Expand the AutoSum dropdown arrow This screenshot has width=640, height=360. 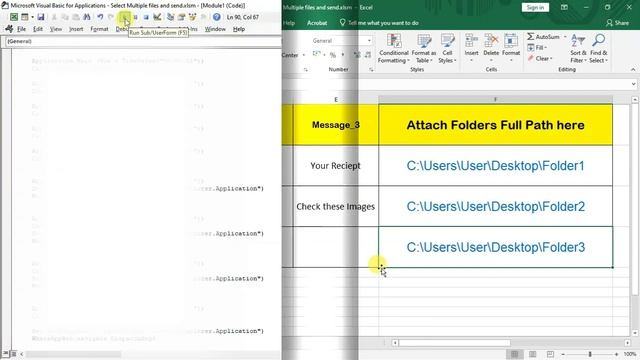565,37
